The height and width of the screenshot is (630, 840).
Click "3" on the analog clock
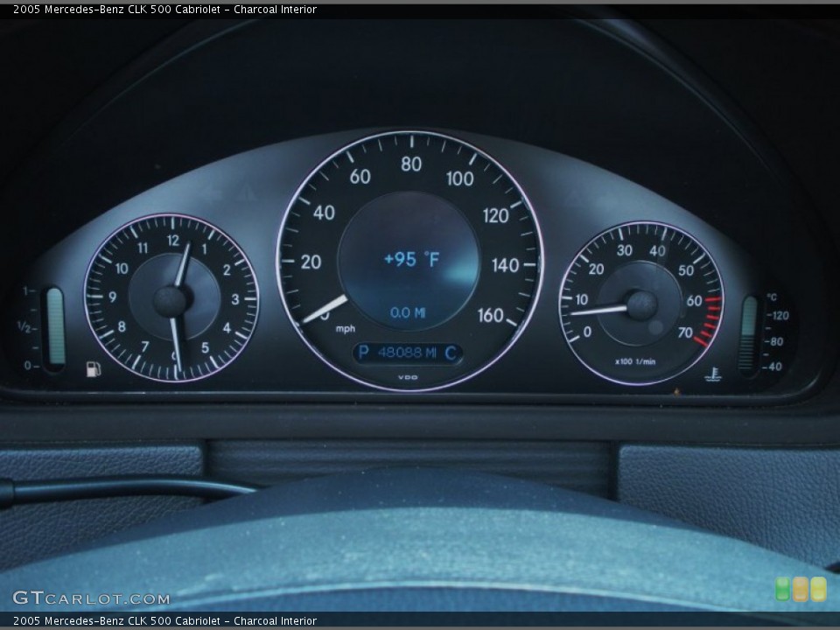(x=235, y=299)
